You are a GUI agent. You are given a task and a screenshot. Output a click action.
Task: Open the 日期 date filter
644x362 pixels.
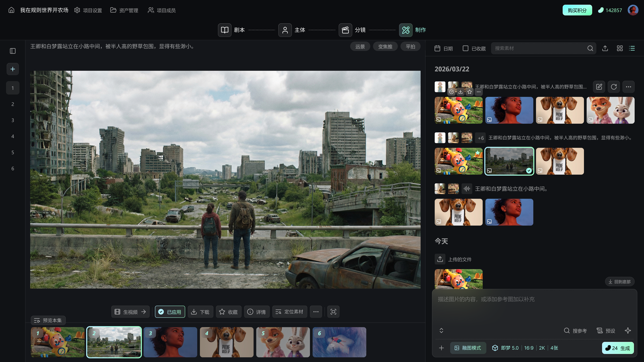(x=444, y=48)
